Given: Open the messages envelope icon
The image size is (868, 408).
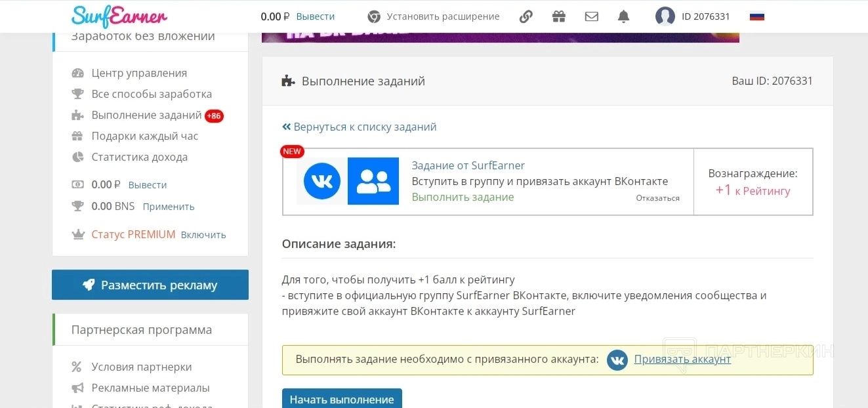Looking at the screenshot, I should (592, 16).
